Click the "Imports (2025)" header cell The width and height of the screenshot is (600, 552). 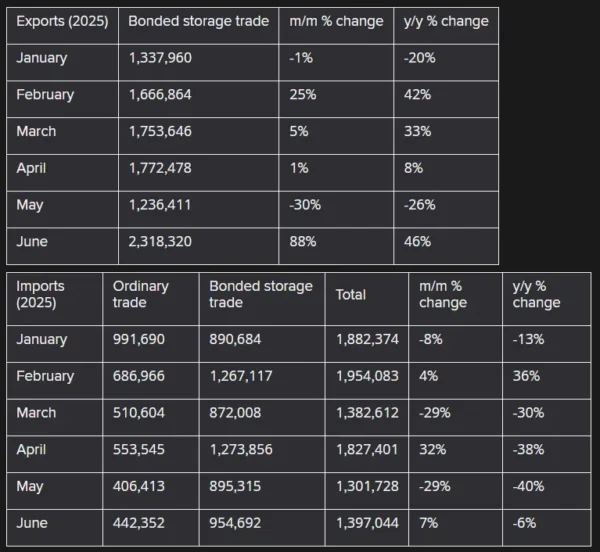[41, 294]
